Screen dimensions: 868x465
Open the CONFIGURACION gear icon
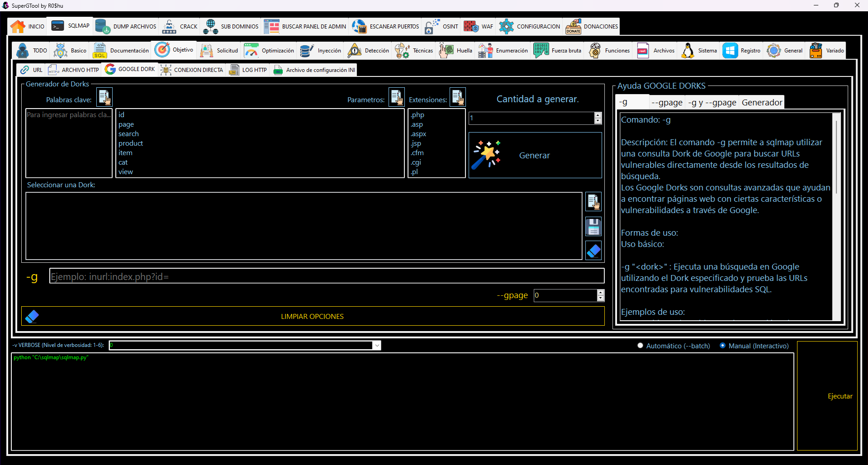coord(506,26)
